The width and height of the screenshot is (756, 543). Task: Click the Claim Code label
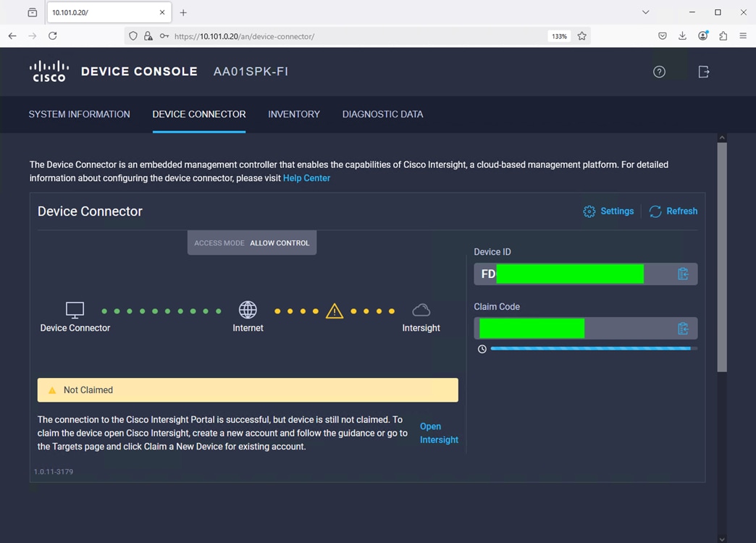point(497,307)
